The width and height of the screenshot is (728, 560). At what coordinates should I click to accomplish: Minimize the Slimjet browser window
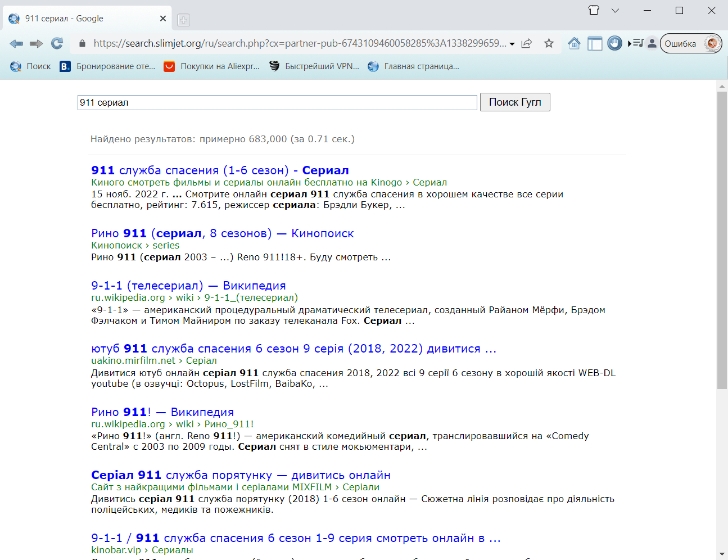click(647, 10)
